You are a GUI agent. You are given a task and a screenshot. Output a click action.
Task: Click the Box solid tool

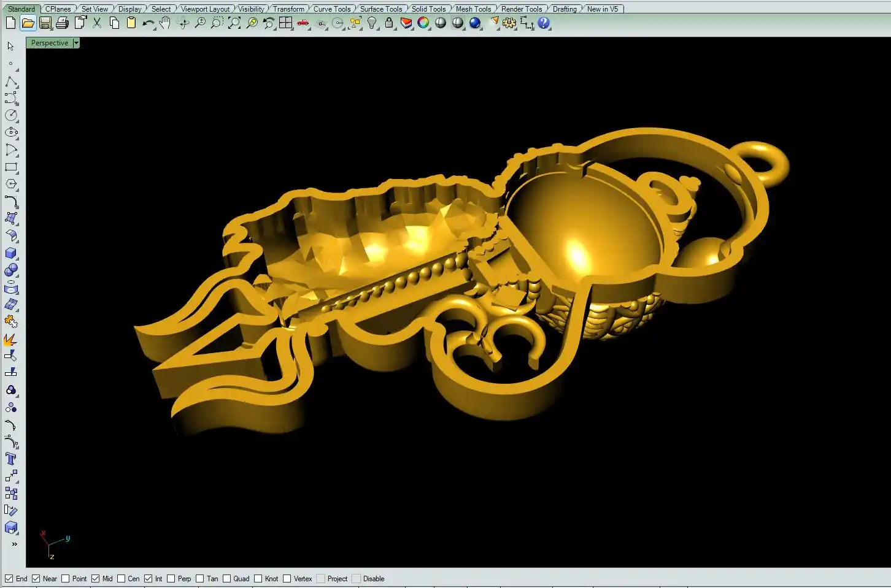pyautogui.click(x=11, y=253)
